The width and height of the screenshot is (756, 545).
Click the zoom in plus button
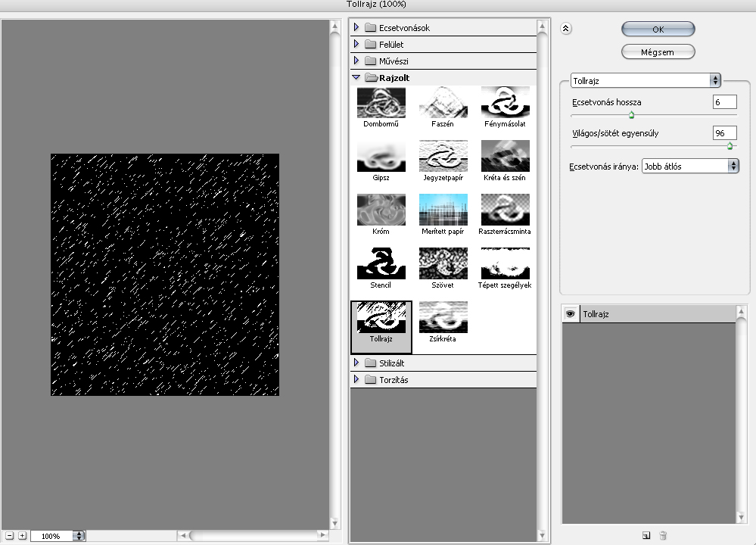point(22,535)
